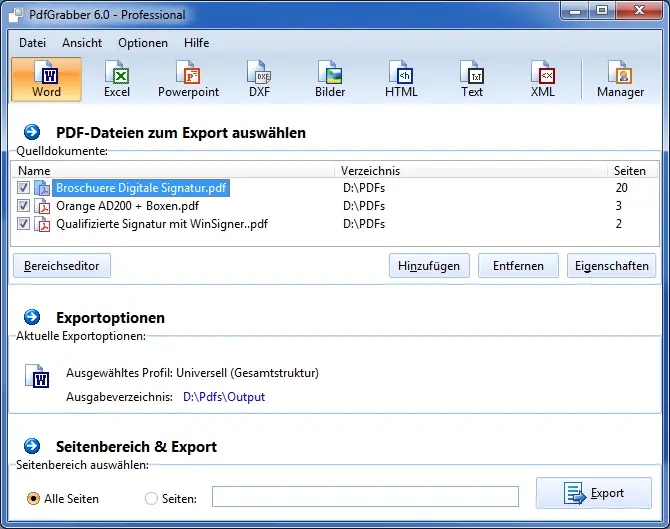Screen dimensions: 670x529
Task: Click PDF icon of Qualifizierte Signatur mit WinSigner..pdf
Action: point(42,224)
